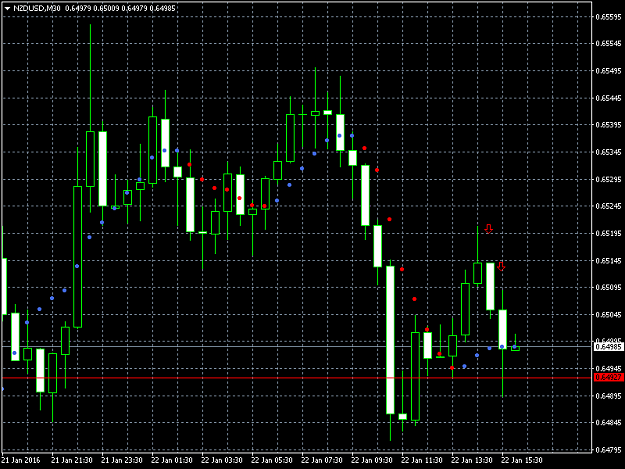Click the white 0.64985 current price label

(x=608, y=347)
